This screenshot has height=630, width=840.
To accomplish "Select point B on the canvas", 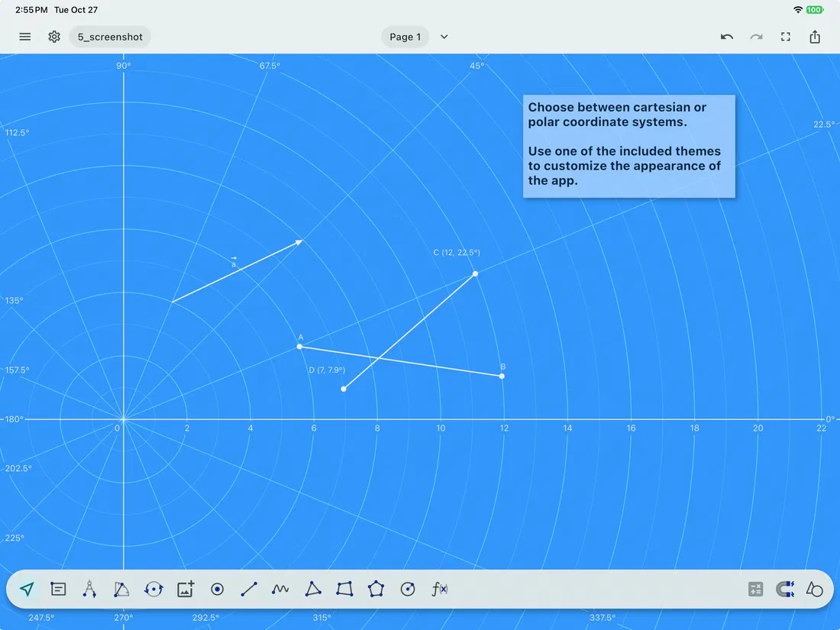I will 502,376.
